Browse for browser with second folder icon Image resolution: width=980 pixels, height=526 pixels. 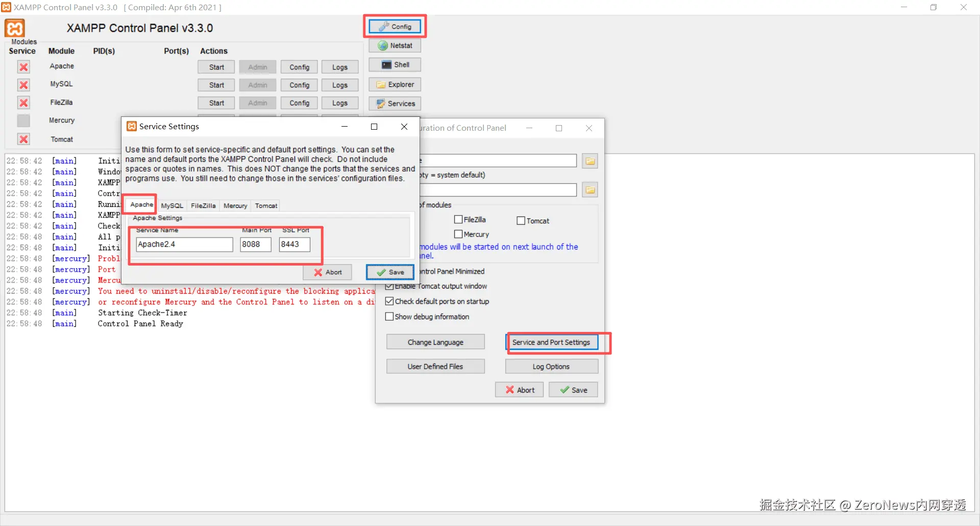pyautogui.click(x=590, y=190)
